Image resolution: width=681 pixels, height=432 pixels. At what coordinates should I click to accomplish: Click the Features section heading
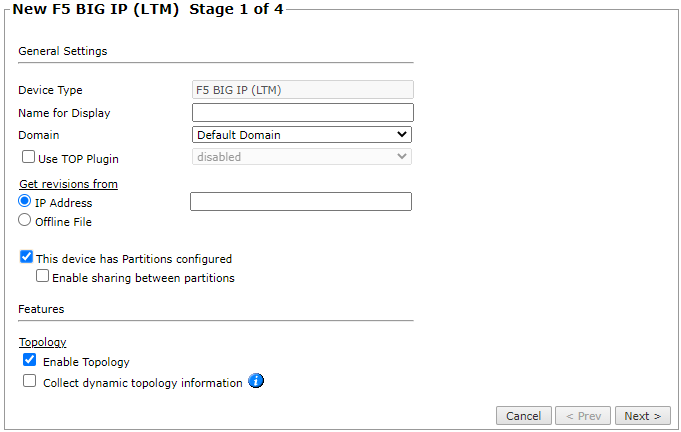click(41, 309)
